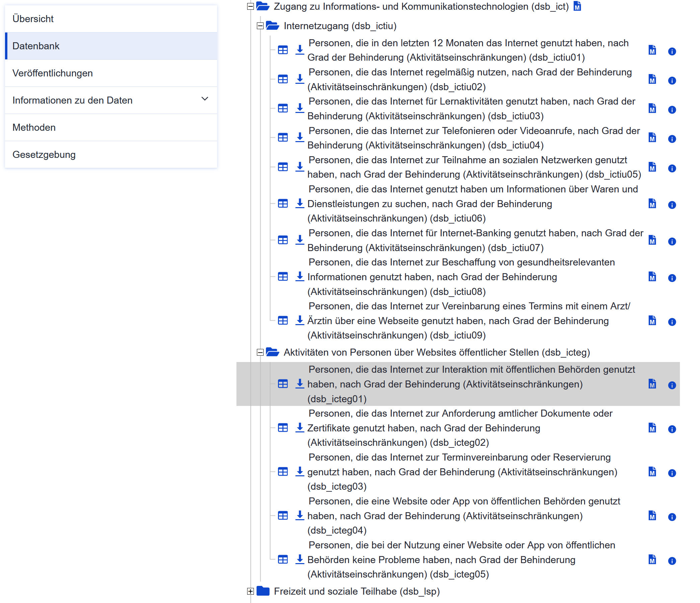Open Terminvereinbarung dataset dsb_icteg03
The width and height of the screenshot is (700, 603).
tap(462, 472)
